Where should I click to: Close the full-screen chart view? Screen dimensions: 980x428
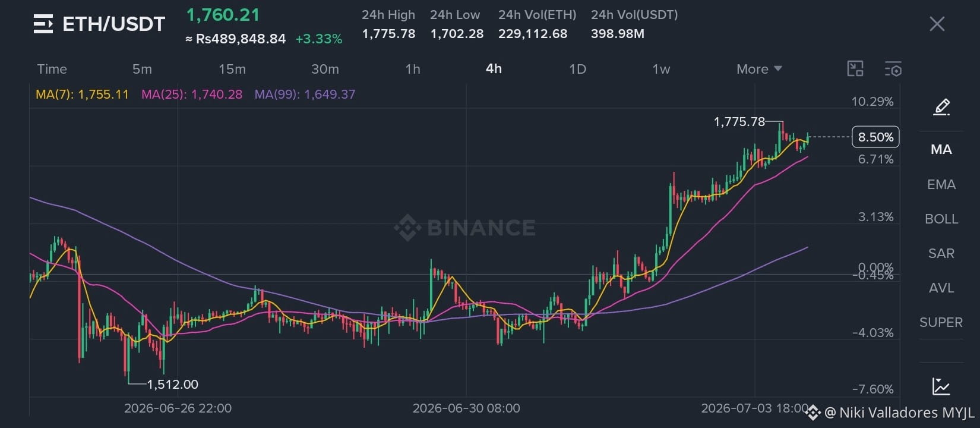point(937,24)
